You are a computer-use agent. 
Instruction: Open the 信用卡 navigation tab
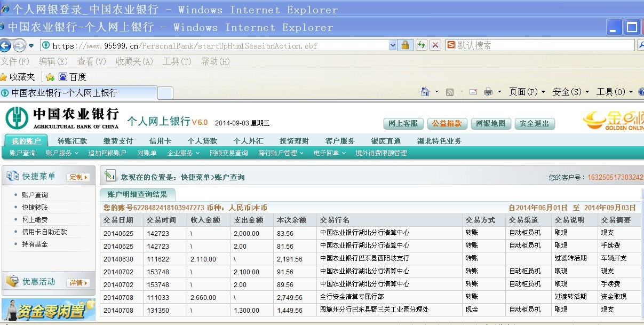160,141
